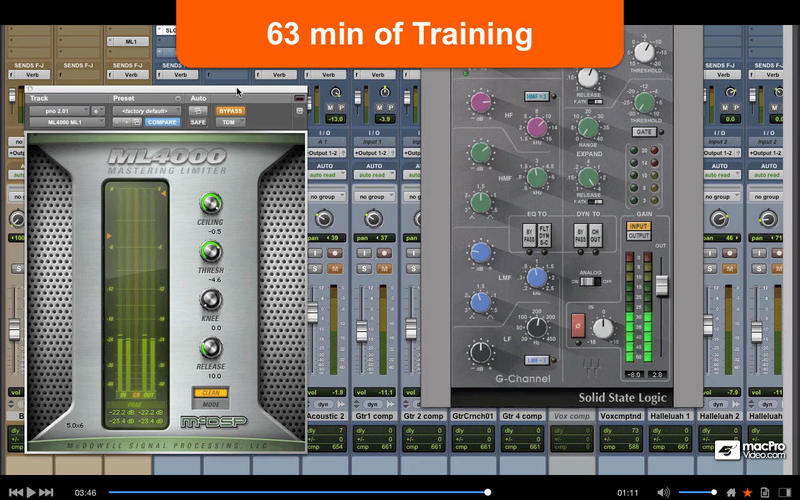This screenshot has width=800, height=500.
Task: Flip the ANALOG on/off switch
Action: point(590,281)
